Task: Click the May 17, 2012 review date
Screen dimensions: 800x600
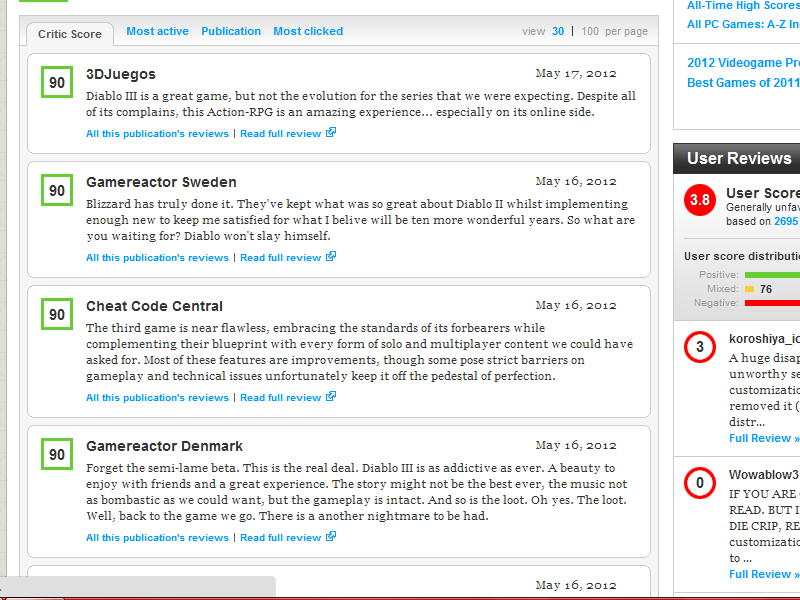Action: click(x=576, y=73)
